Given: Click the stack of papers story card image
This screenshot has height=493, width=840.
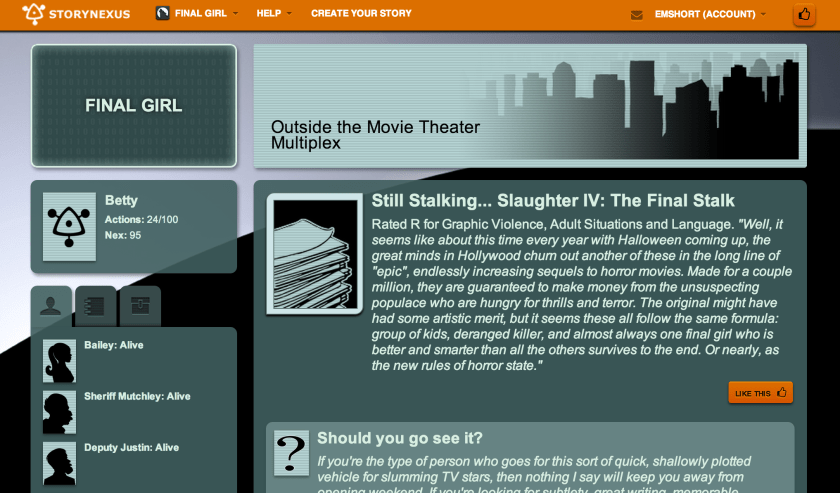Looking at the screenshot, I should click(314, 254).
